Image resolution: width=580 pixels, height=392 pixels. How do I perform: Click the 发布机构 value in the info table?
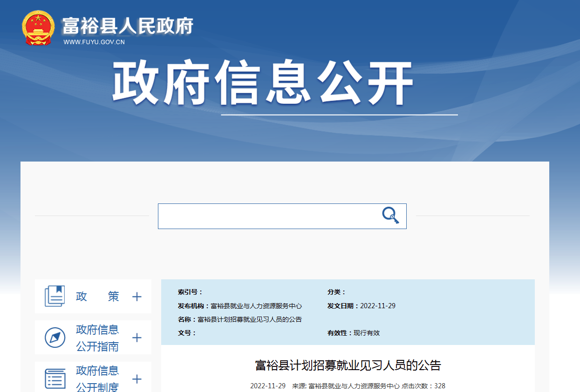[256, 306]
